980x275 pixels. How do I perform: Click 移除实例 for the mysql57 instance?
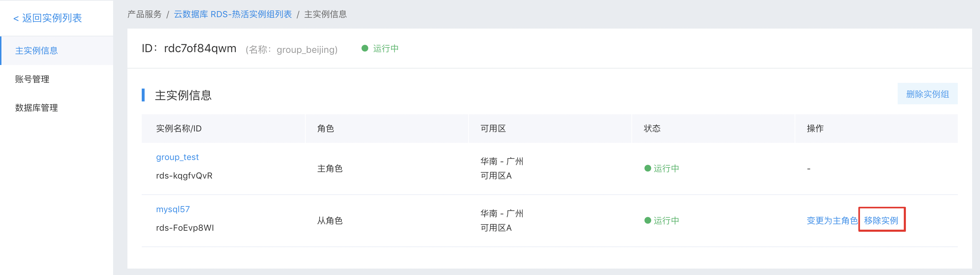881,220
